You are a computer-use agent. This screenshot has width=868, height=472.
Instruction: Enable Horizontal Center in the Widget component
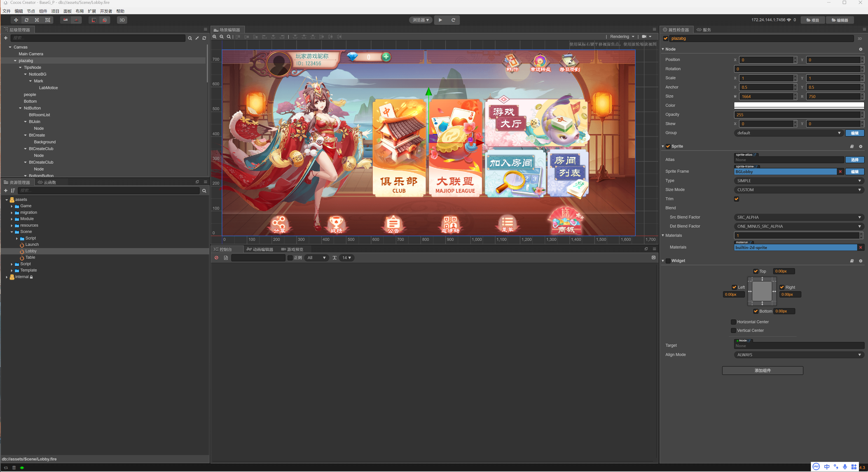click(733, 322)
